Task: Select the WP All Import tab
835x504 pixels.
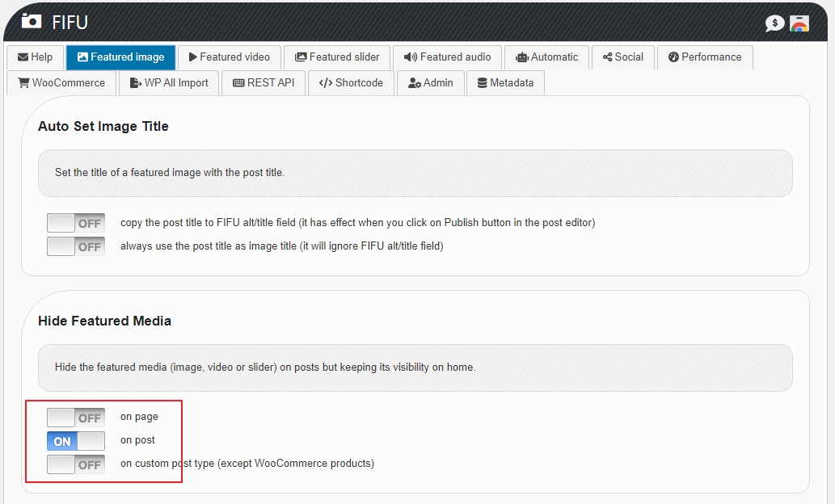Action: [169, 83]
